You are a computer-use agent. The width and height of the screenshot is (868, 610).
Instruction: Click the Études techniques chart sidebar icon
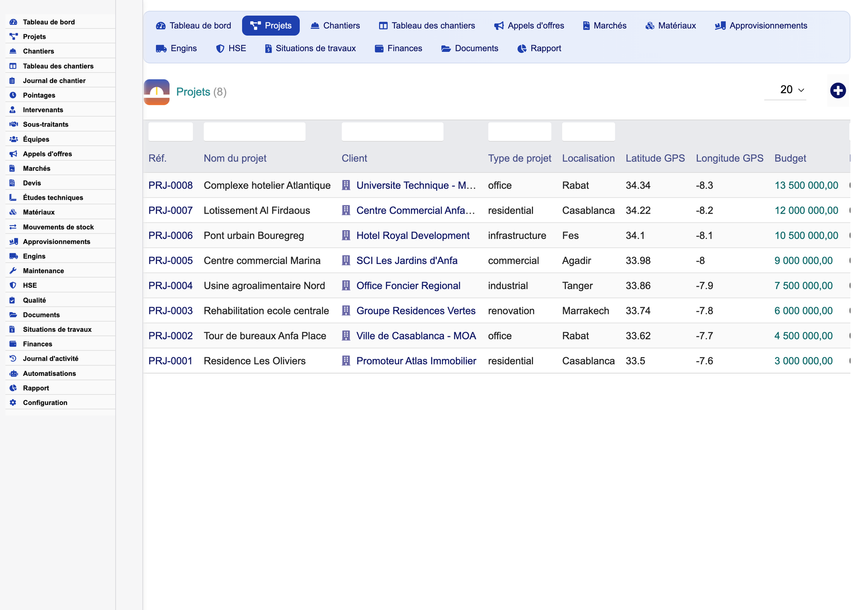click(x=13, y=198)
